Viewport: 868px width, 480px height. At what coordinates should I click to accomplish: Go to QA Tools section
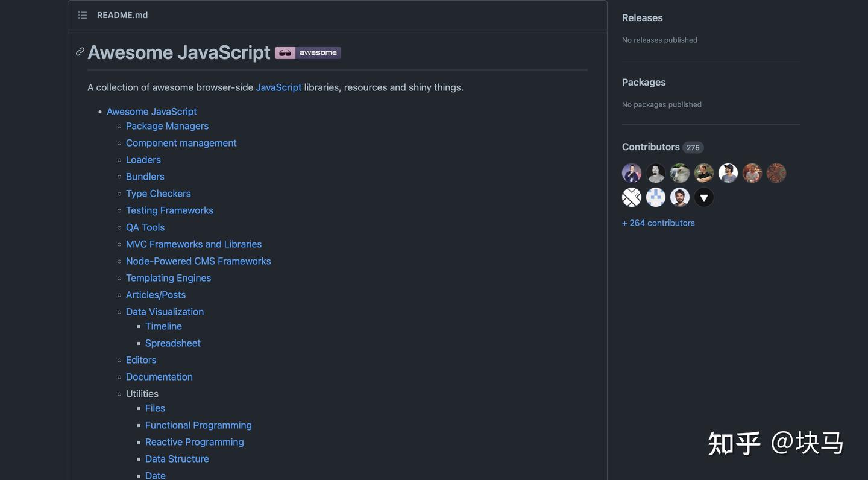pyautogui.click(x=145, y=227)
